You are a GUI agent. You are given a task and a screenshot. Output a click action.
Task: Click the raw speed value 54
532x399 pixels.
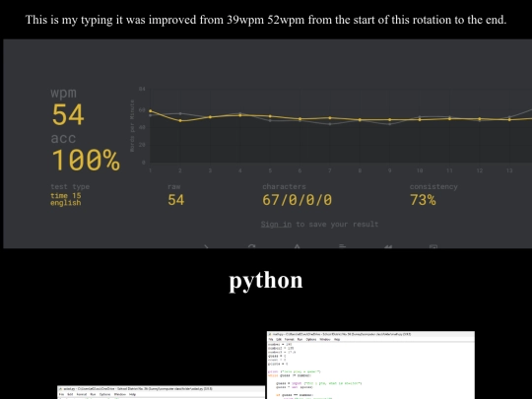click(x=175, y=200)
